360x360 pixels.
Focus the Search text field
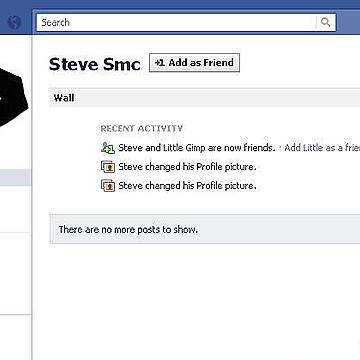176,22
